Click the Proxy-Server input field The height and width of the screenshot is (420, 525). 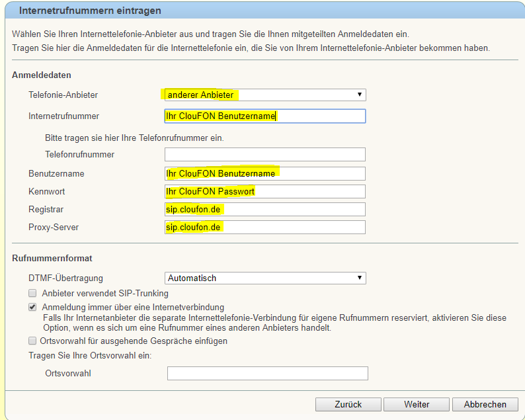coord(265,227)
